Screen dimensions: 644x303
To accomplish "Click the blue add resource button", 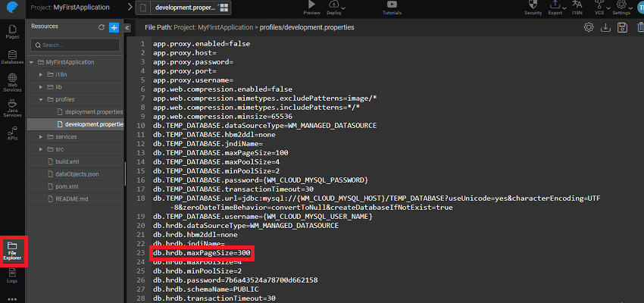I will [x=114, y=27].
